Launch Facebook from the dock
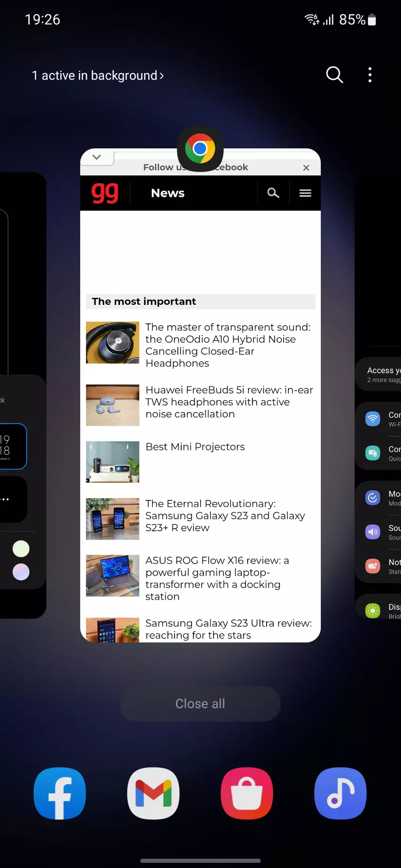Viewport: 401px width, 868px height. (60, 793)
